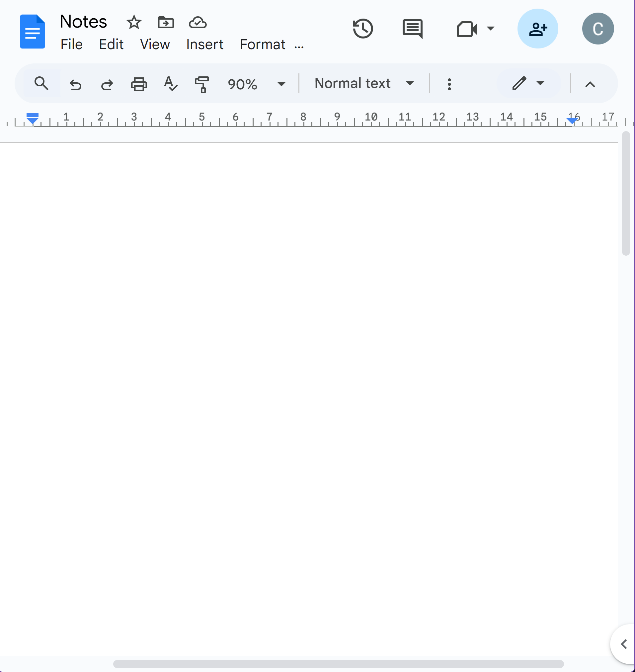Viewport: 635px width, 672px height.
Task: Click the Move to folder icon
Action: (166, 22)
